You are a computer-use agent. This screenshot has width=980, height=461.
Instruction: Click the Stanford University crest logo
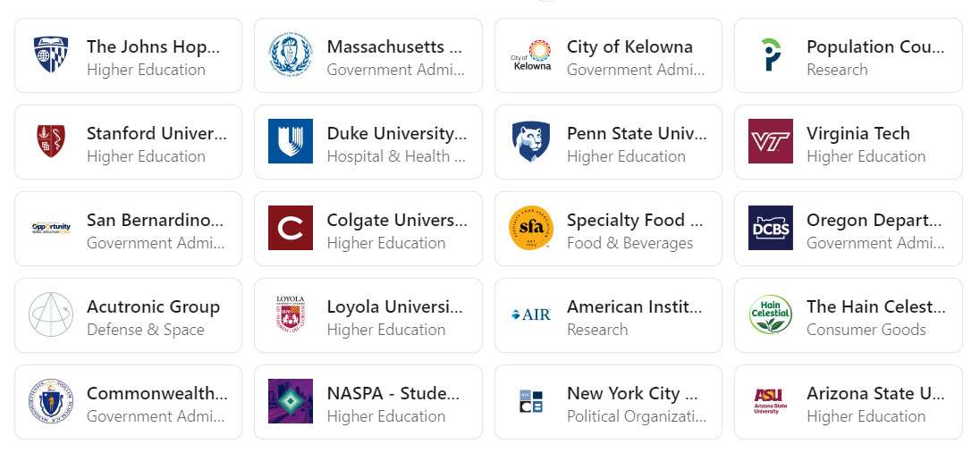point(51,142)
